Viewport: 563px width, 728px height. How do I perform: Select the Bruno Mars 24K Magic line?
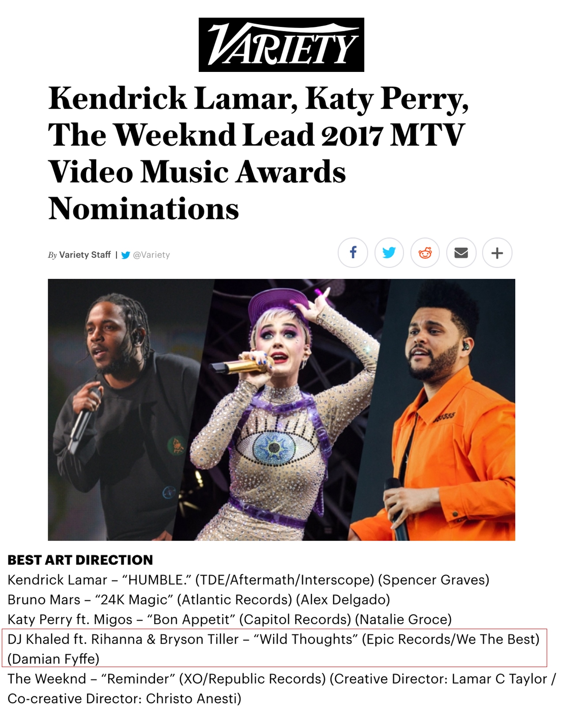pos(199,600)
